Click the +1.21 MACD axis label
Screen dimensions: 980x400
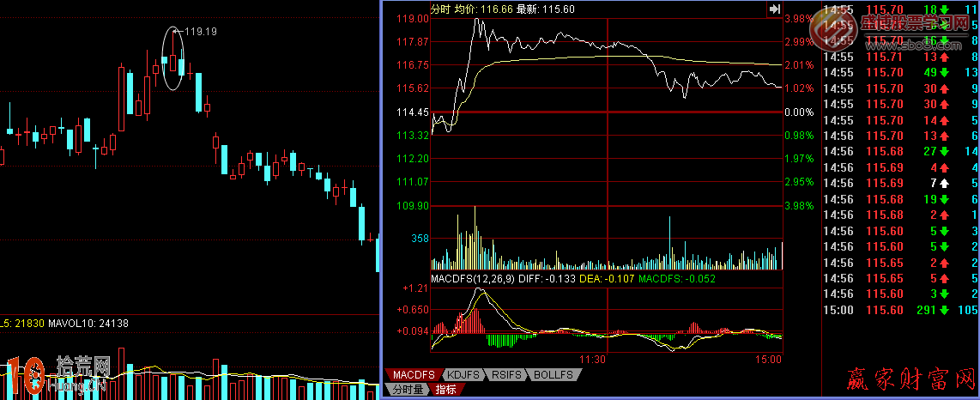[x=415, y=288]
